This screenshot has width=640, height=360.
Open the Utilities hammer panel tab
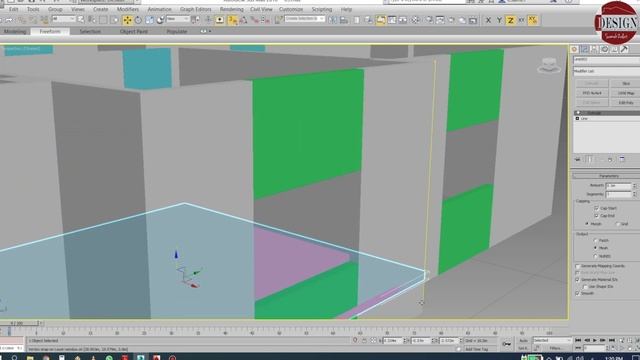[624, 49]
